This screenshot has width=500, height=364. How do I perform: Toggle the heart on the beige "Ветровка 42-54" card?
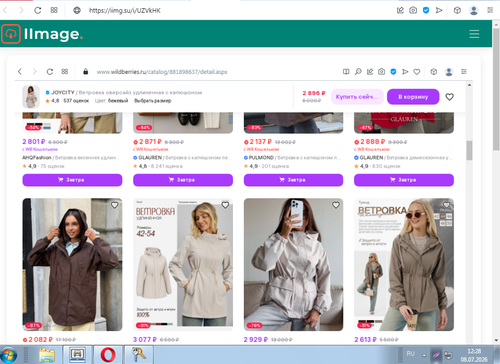coord(225,205)
